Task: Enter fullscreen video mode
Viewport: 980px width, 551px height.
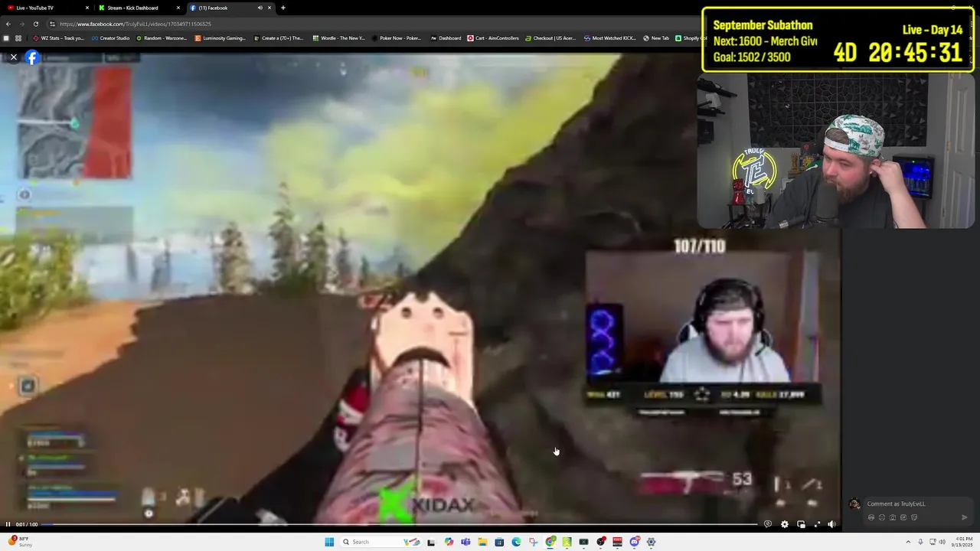Action: 817,524
